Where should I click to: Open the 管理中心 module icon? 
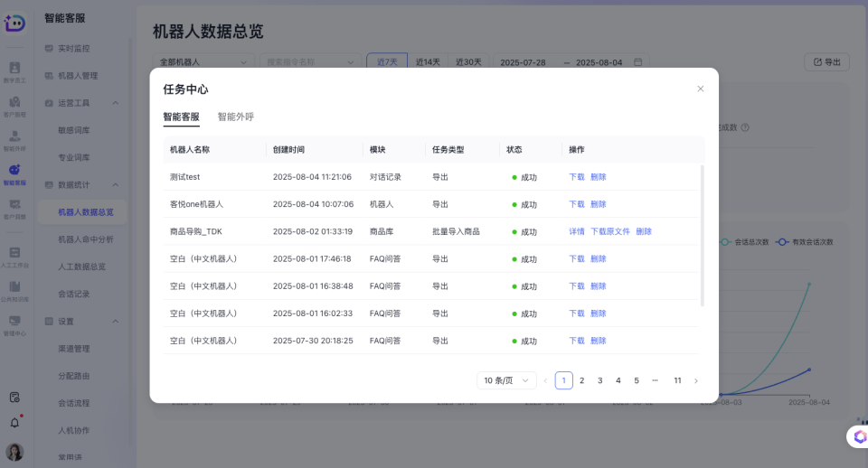(x=14, y=325)
